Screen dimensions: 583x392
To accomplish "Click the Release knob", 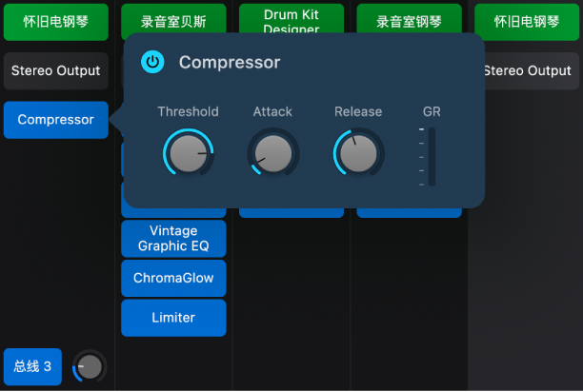I will 358,152.
